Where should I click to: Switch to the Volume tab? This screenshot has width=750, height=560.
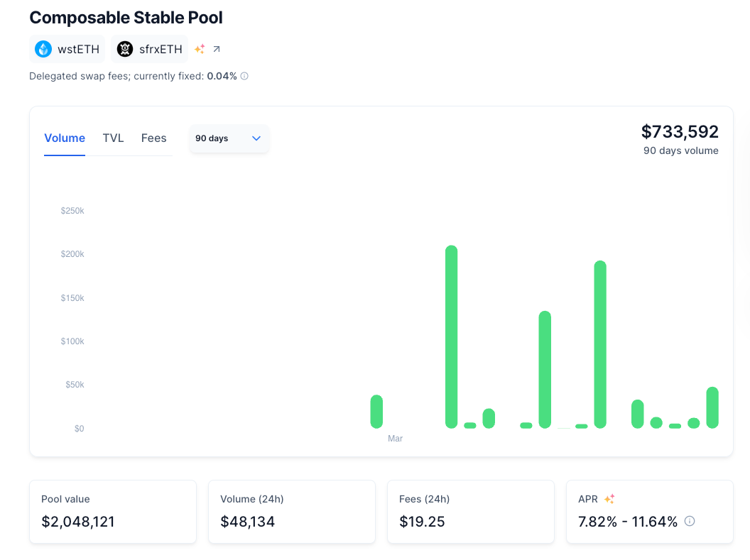click(x=65, y=138)
